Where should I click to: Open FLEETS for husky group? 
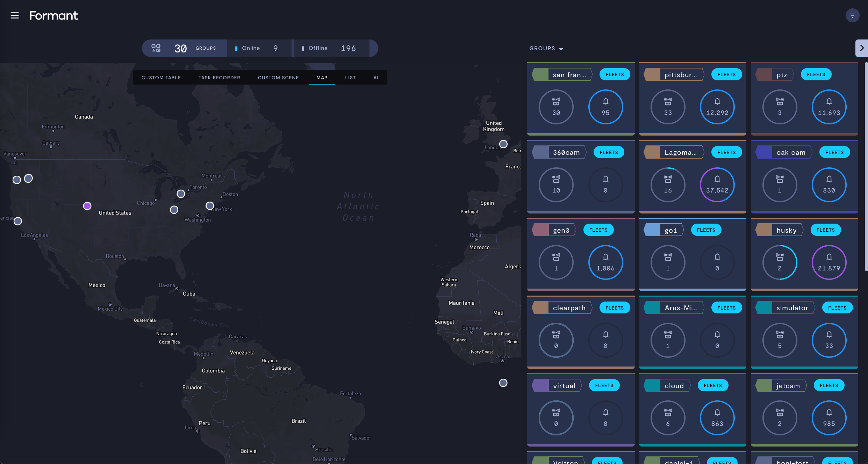click(x=825, y=230)
